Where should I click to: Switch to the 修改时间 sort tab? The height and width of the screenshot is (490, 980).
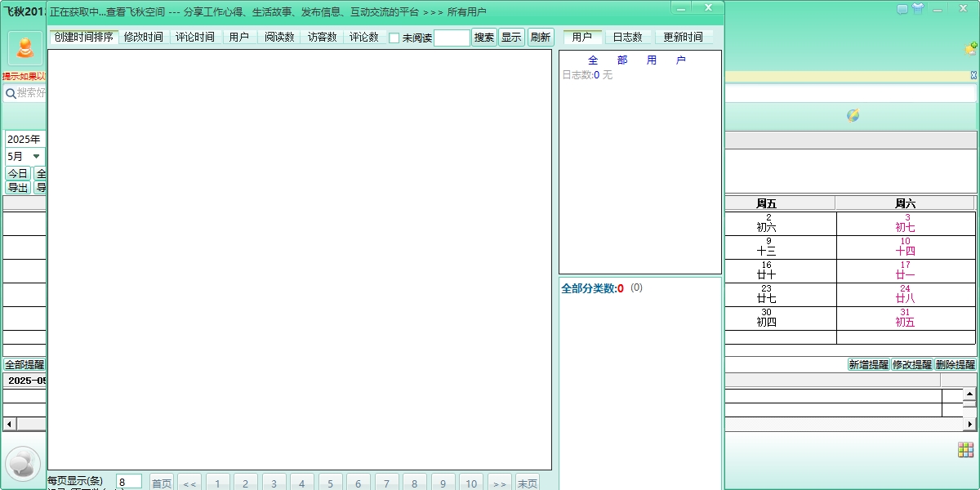(x=144, y=38)
